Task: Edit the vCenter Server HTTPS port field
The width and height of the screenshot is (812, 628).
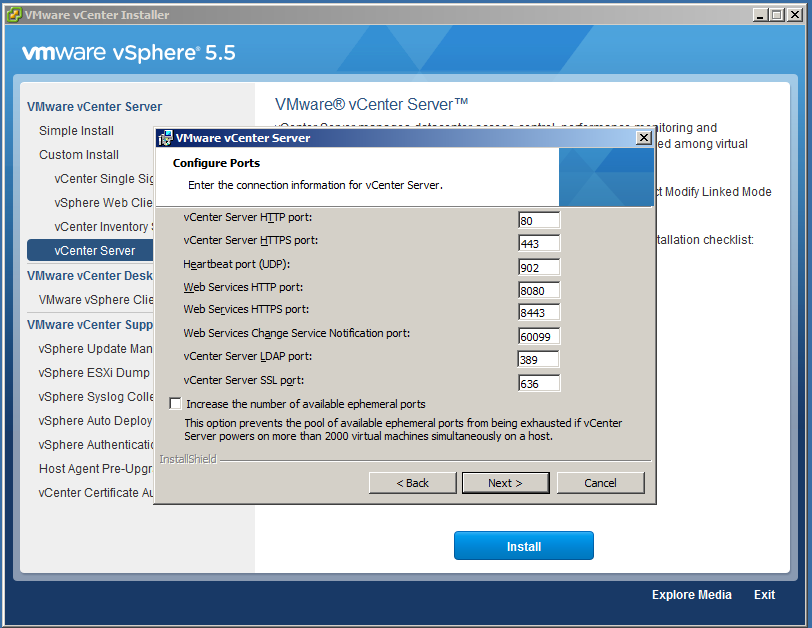Action: 539,243
